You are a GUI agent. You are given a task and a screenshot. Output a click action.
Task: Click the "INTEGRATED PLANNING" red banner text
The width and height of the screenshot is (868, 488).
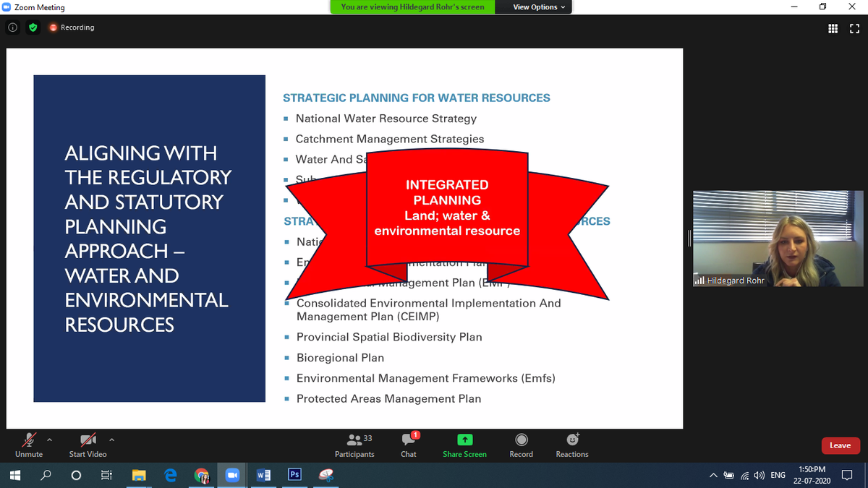(x=447, y=192)
